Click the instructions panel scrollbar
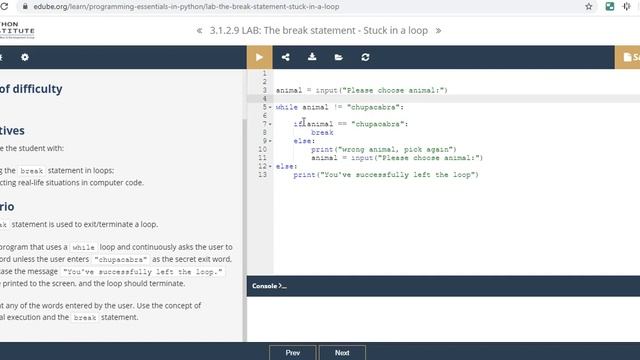Viewport: 640px width, 360px height. 244,229
